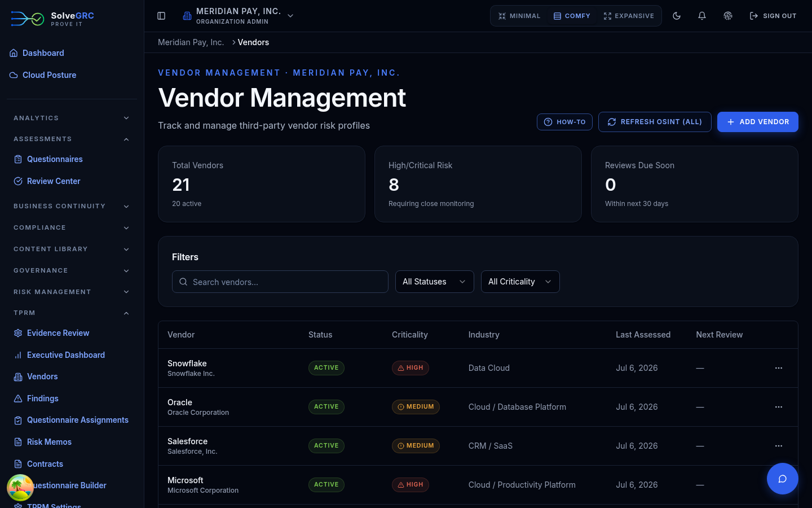This screenshot has width=812, height=508.
Task: Click the Findings warning triangle icon
Action: [18, 398]
